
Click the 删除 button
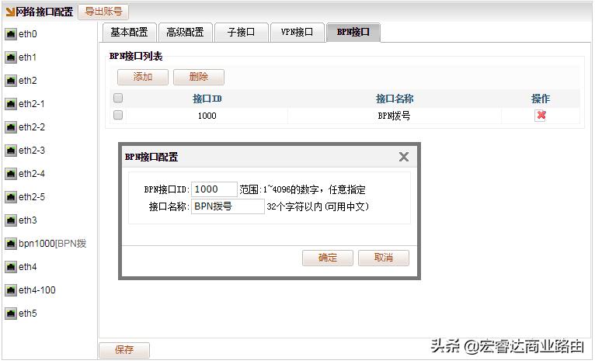(199, 77)
